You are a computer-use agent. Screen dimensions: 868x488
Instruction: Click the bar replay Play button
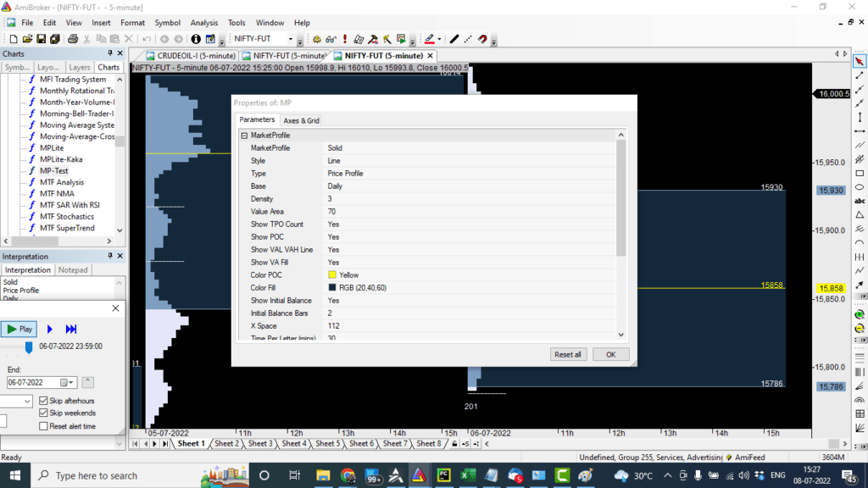point(19,330)
